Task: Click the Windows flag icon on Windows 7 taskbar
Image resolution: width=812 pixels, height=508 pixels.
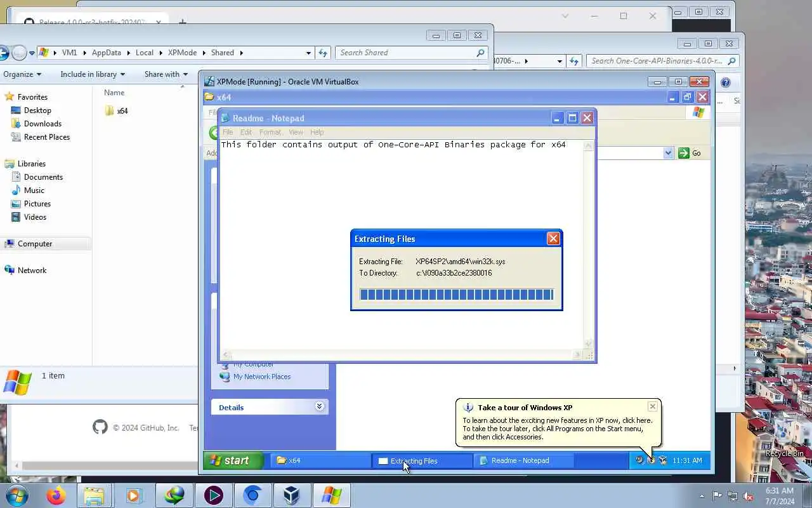Action: tap(331, 495)
